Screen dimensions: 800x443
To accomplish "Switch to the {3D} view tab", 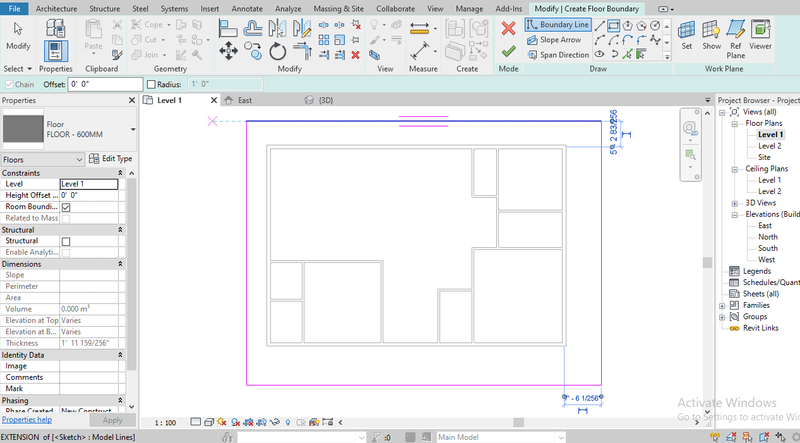I will [x=326, y=100].
